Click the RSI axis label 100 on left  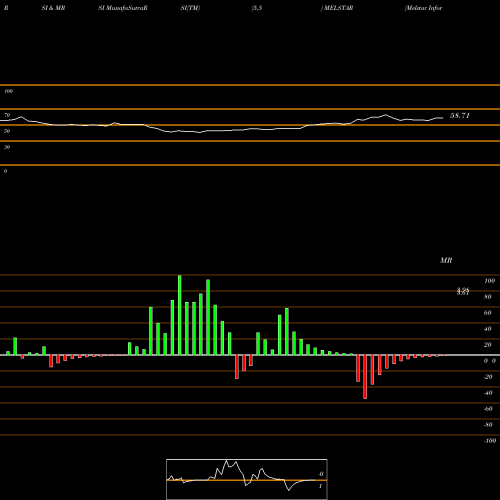pos(8,91)
